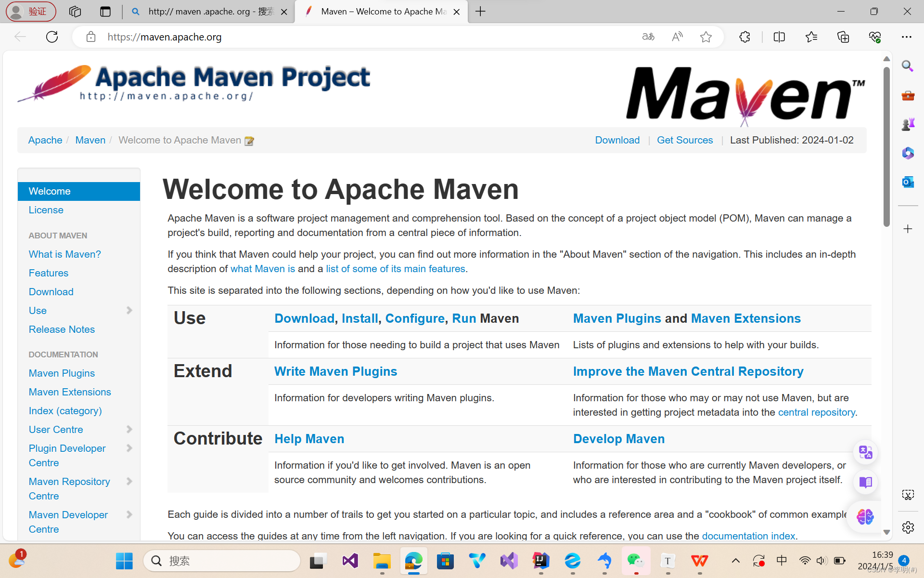Click the browser refresh icon
The width and height of the screenshot is (924, 578).
(52, 37)
